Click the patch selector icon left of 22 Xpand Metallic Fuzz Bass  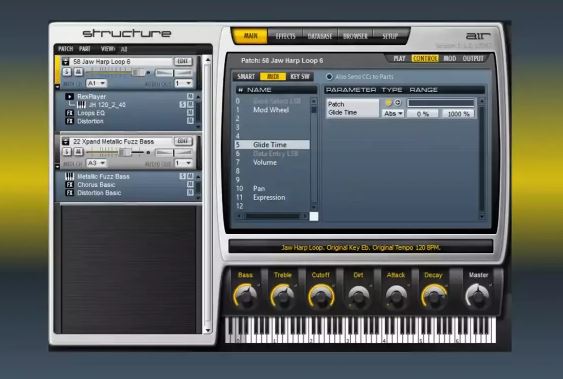point(66,142)
